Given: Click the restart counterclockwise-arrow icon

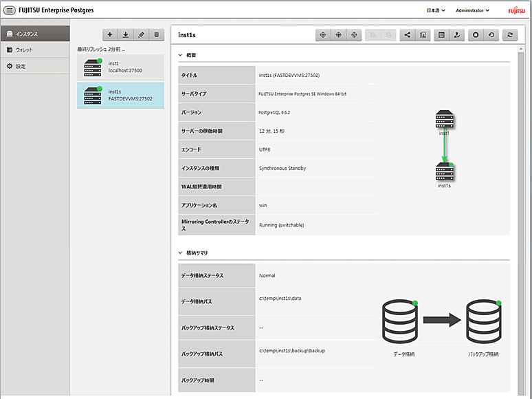Looking at the screenshot, I should coord(491,35).
